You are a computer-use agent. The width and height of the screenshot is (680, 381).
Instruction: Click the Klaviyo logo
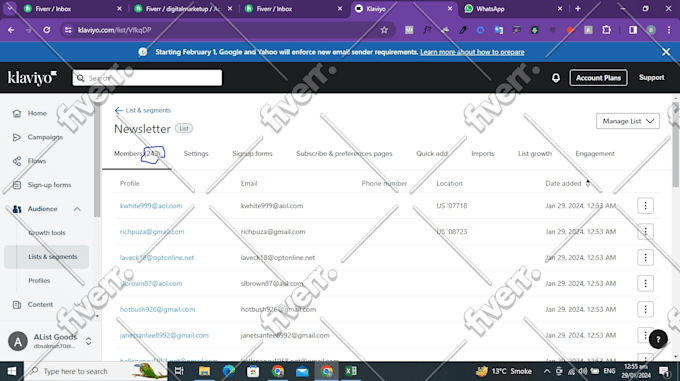(x=32, y=78)
